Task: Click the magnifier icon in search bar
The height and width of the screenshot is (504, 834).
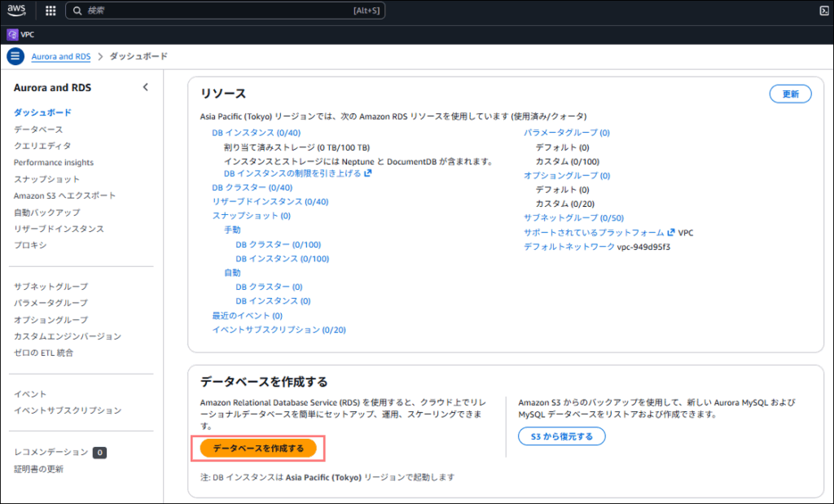Action: [x=77, y=11]
